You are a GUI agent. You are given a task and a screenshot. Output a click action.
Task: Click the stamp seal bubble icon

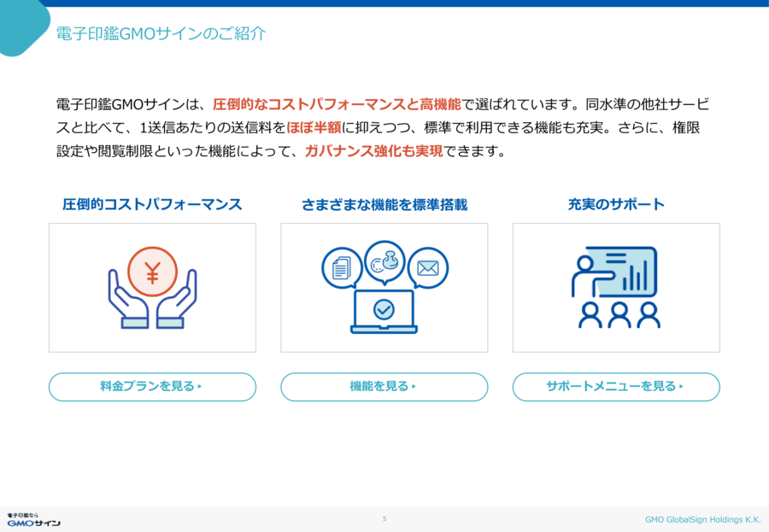pyautogui.click(x=384, y=260)
